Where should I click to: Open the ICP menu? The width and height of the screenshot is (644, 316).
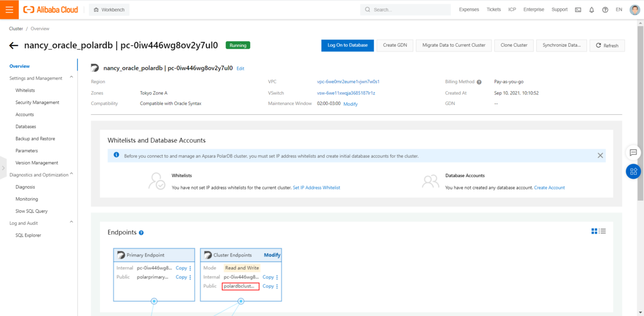513,10
